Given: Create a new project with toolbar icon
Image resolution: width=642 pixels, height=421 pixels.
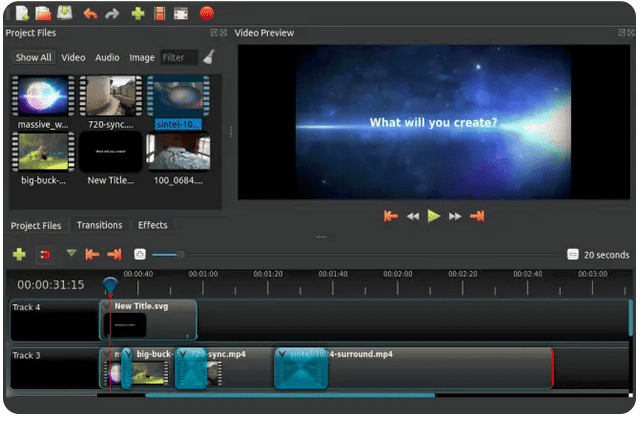Looking at the screenshot, I should click(x=23, y=13).
